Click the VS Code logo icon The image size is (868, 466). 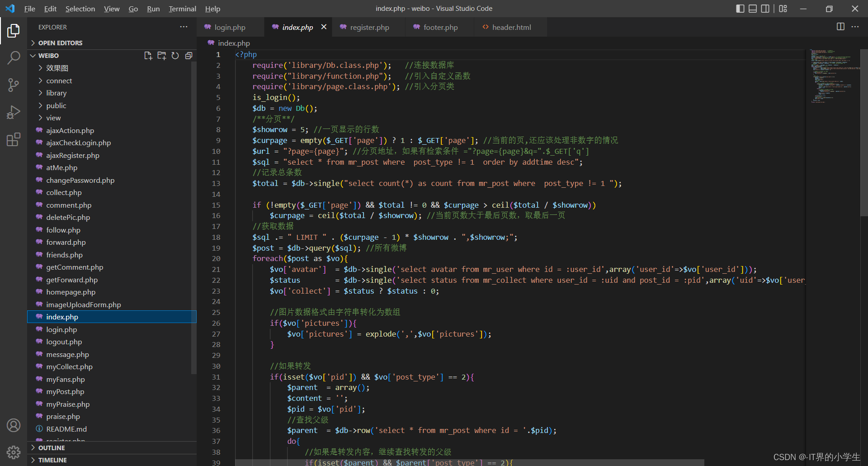[x=10, y=9]
